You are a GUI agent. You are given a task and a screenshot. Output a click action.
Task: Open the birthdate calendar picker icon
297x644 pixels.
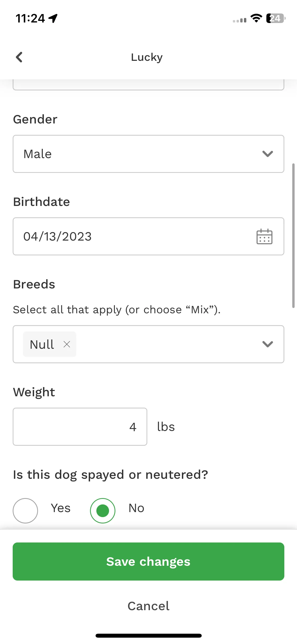pyautogui.click(x=264, y=236)
